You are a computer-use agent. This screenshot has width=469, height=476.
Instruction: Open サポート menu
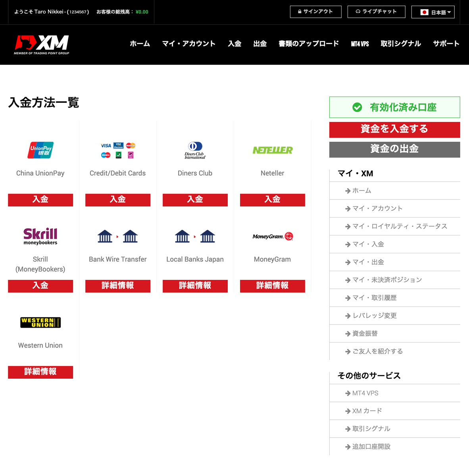(x=446, y=44)
